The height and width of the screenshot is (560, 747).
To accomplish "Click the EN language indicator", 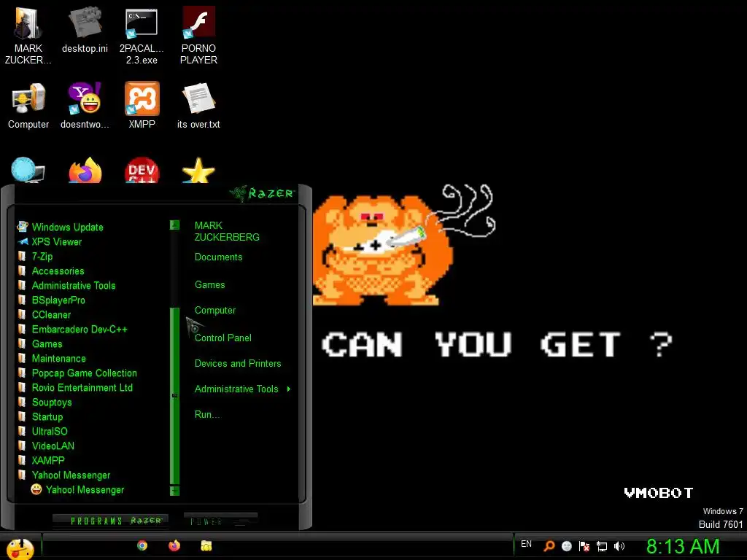I will point(526,544).
